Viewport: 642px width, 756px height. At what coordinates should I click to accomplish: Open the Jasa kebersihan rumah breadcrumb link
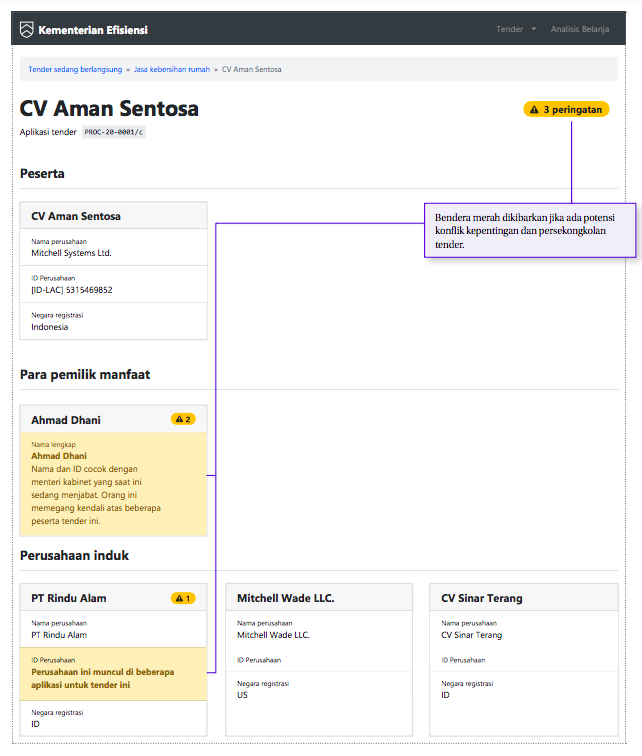tap(172, 70)
